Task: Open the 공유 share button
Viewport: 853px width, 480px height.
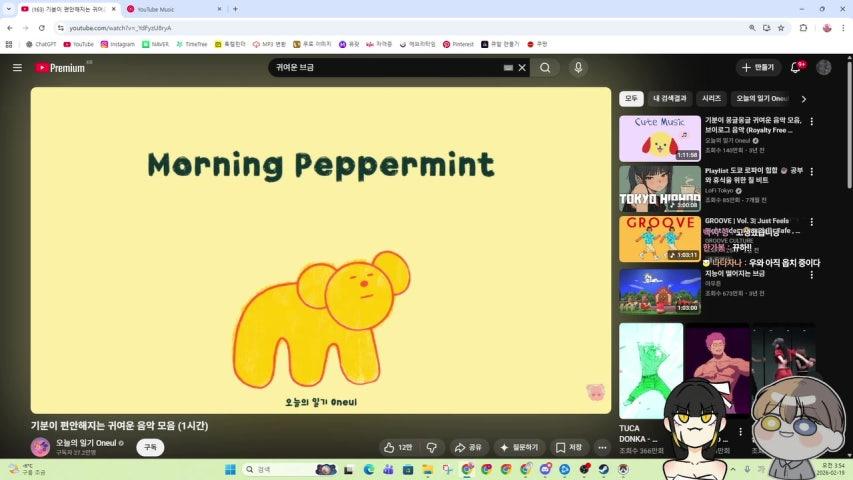Action: pos(468,447)
